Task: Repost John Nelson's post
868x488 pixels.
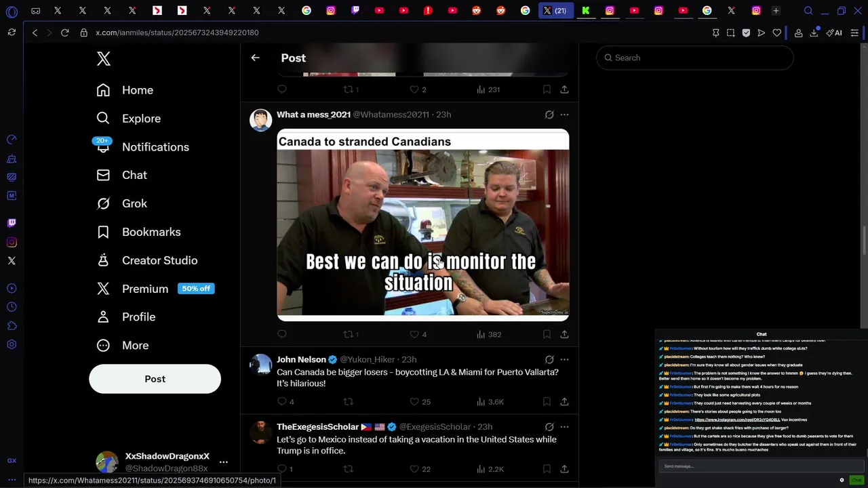Action: (348, 402)
